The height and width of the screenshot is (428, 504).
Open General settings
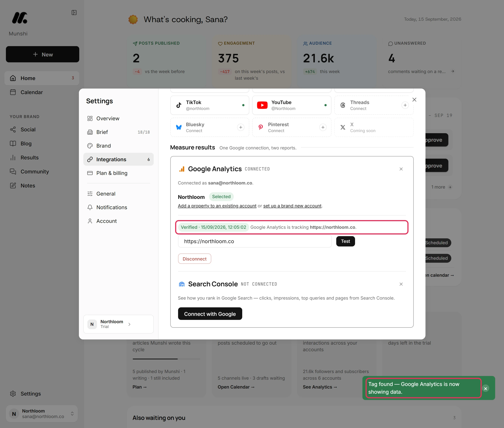click(118, 194)
